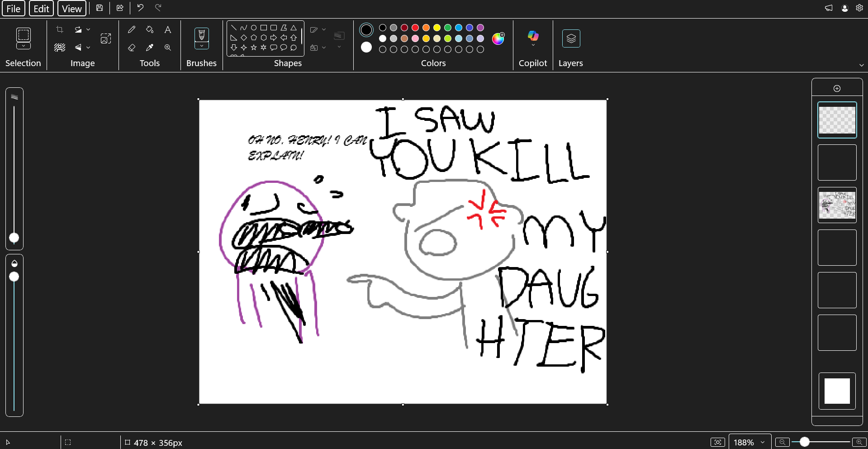The width and height of the screenshot is (868, 449).
Task: Expand the Selection options dropdown
Action: click(x=24, y=46)
